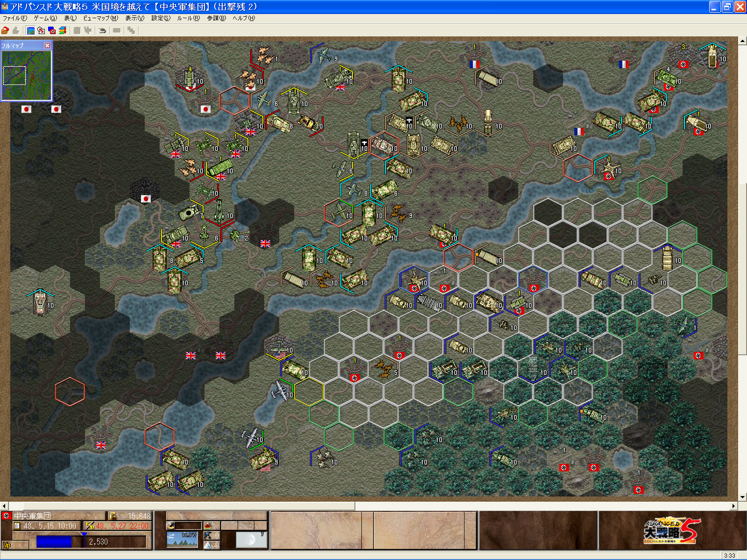
Task: Click the last greyed-out toolbar icon
Action: click(x=131, y=30)
